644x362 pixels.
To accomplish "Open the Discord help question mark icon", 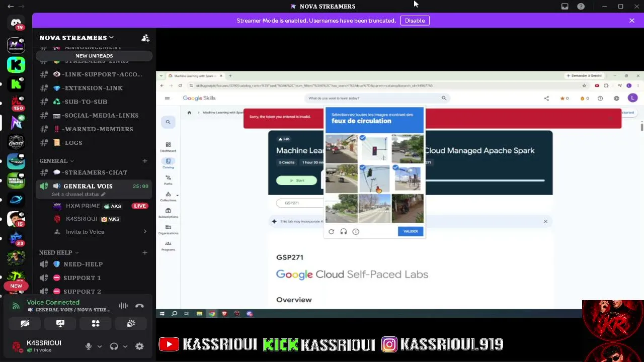I will [x=581, y=7].
